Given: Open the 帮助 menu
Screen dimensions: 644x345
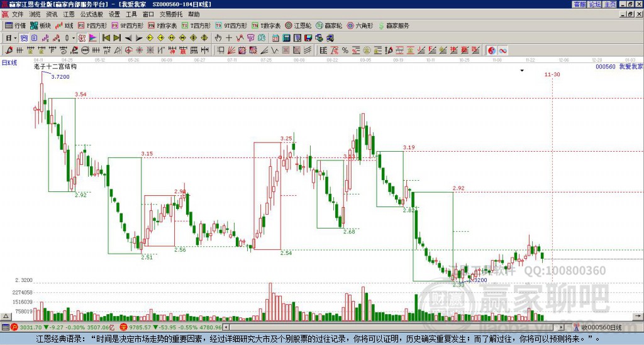Looking at the screenshot, I should (194, 14).
